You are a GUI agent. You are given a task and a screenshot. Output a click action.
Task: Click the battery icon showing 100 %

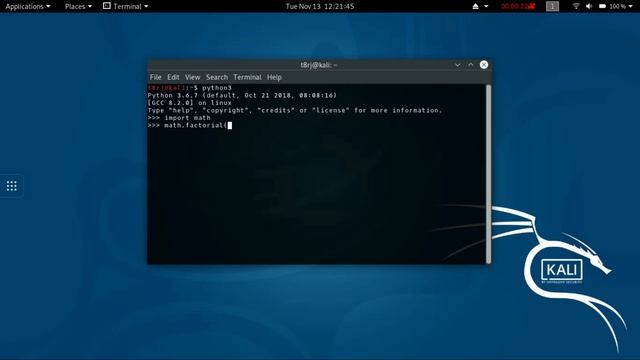coord(602,6)
